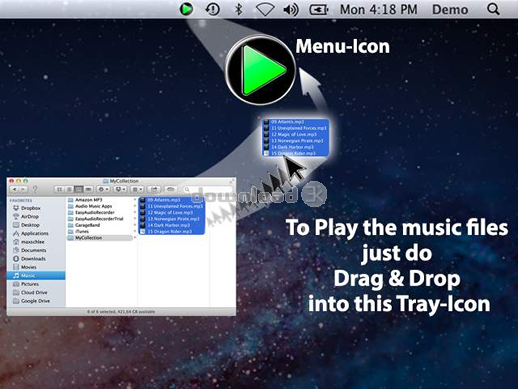Open the Dropbox toolbar dropdown
This screenshot has width=518, height=389.
coord(120,189)
